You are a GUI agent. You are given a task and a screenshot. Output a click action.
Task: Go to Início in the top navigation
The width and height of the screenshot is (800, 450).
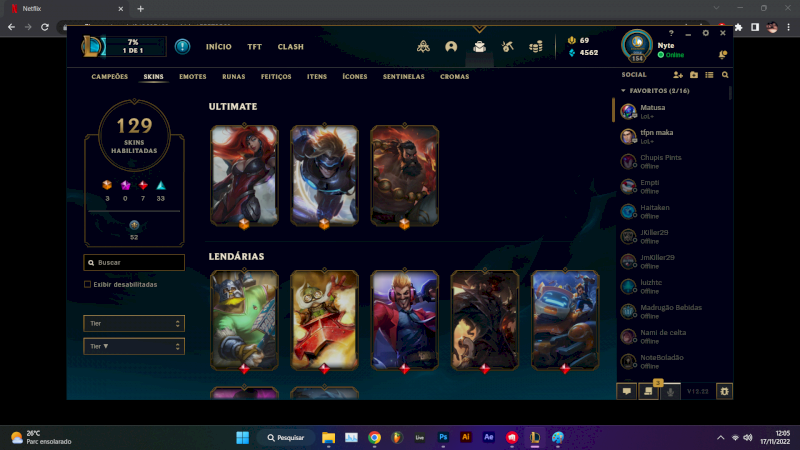tap(218, 46)
